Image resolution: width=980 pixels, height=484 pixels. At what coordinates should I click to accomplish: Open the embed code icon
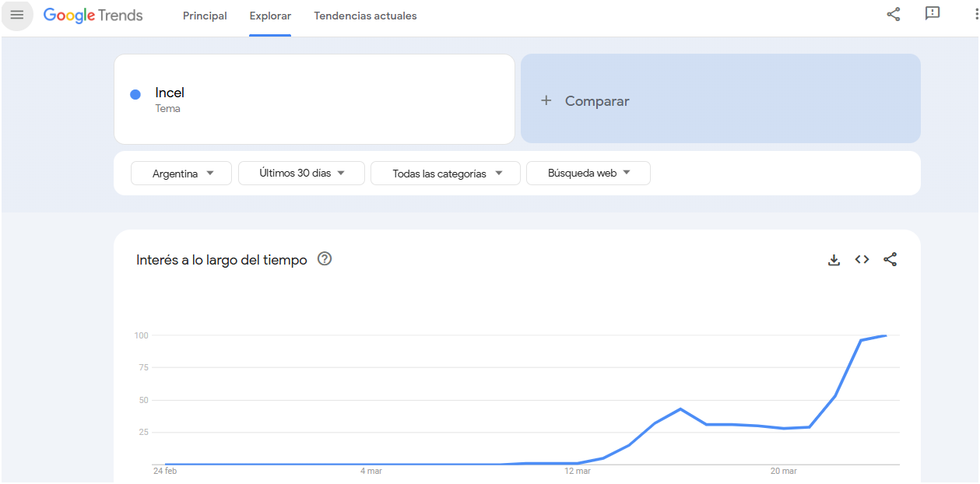coord(862,260)
